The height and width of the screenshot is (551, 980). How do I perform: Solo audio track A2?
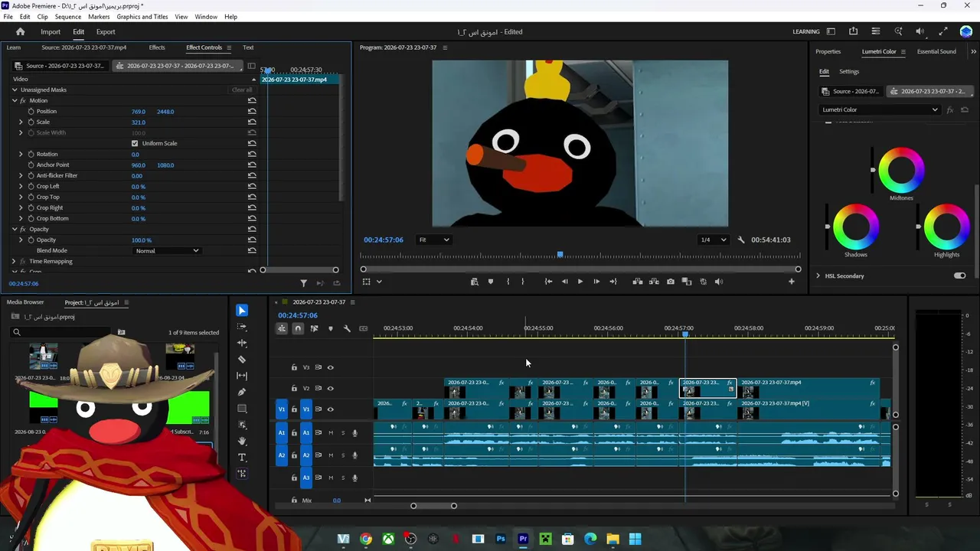pyautogui.click(x=342, y=455)
